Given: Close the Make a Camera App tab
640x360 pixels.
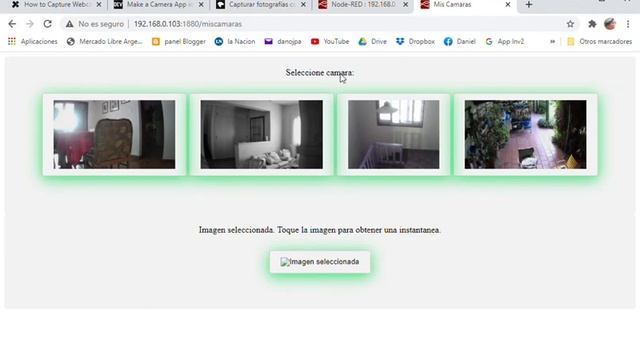Looking at the screenshot, I should point(201,5).
